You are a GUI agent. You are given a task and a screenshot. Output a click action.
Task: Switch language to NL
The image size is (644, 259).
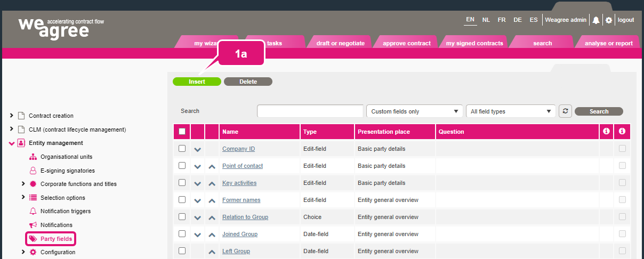coord(486,20)
